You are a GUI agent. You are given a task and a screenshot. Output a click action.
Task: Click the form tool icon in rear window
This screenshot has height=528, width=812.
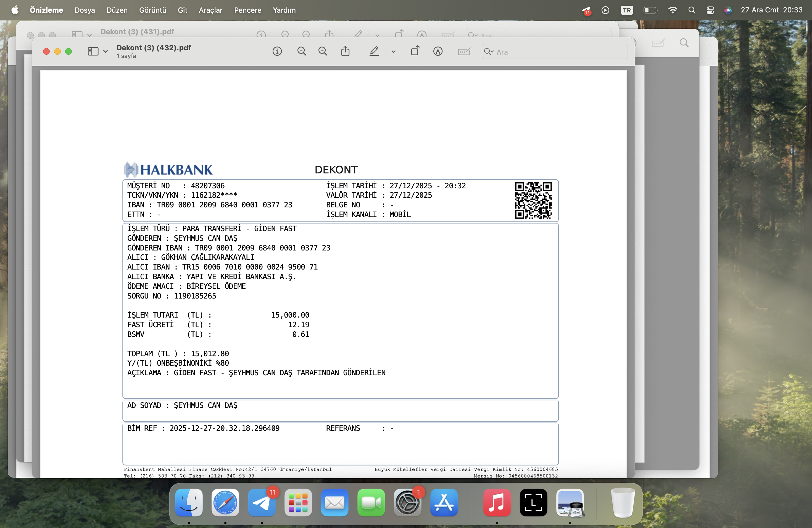click(658, 43)
